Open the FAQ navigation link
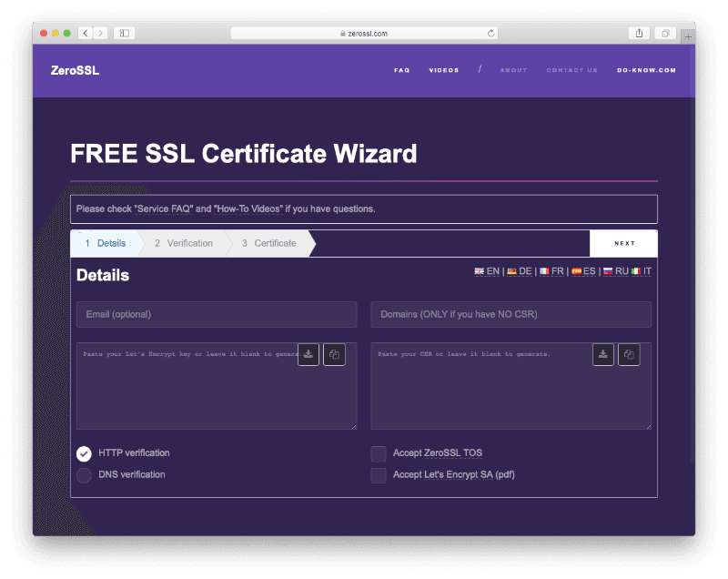This screenshot has width=728, height=579. pyautogui.click(x=402, y=70)
